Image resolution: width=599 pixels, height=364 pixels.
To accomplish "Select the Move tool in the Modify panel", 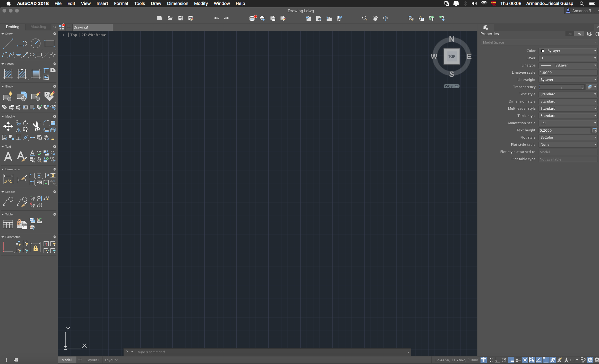I will coord(8,126).
